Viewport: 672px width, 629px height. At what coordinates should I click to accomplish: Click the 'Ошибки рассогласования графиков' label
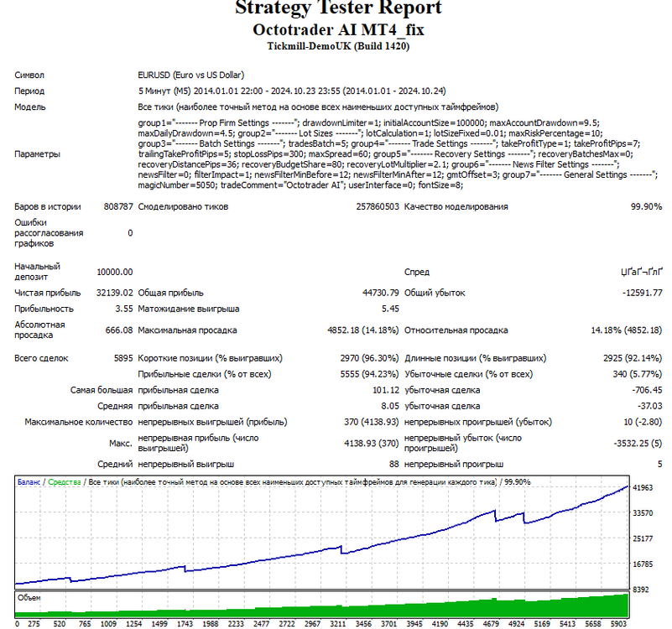(x=49, y=233)
